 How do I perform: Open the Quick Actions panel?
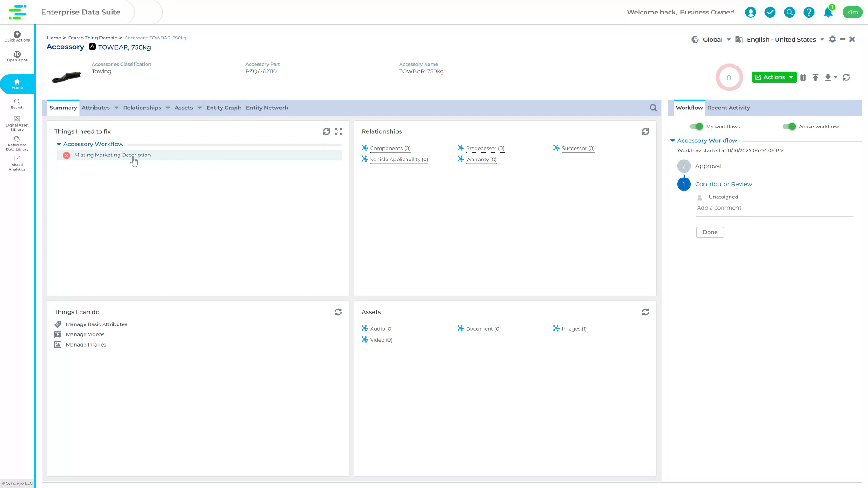[17, 36]
